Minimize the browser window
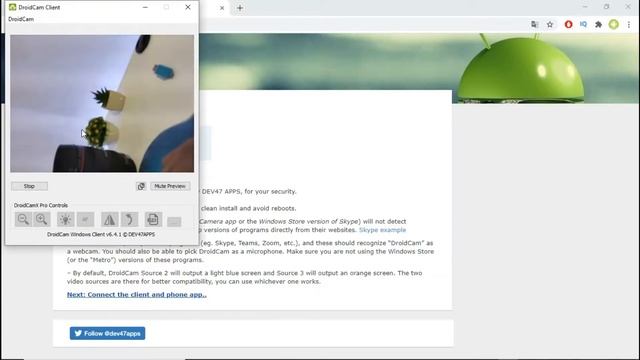The height and width of the screenshot is (360, 640). click(x=585, y=7)
